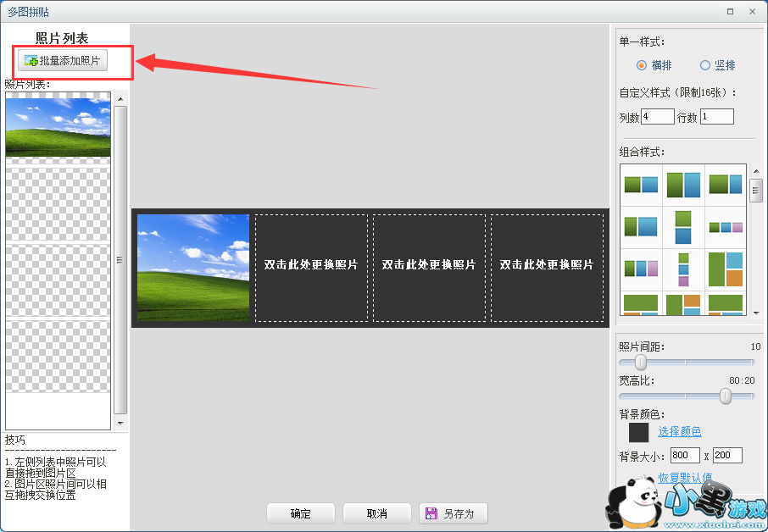Viewport: 768px width, 532px height.
Task: Click the 80:20 aspect ratio value
Action: (742, 380)
